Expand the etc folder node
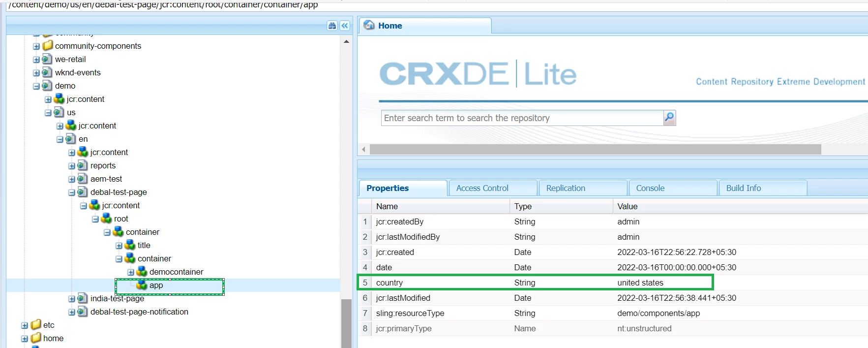This screenshot has width=868, height=348. click(x=25, y=325)
